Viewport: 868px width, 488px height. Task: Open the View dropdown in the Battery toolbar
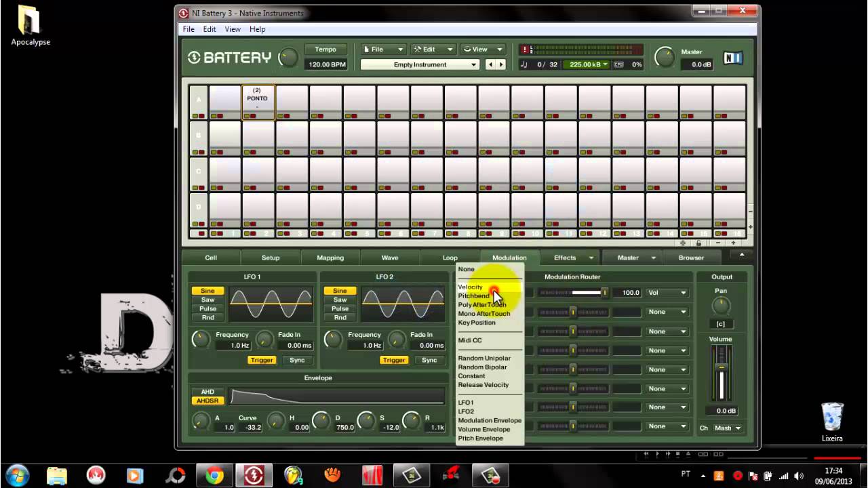click(x=482, y=49)
